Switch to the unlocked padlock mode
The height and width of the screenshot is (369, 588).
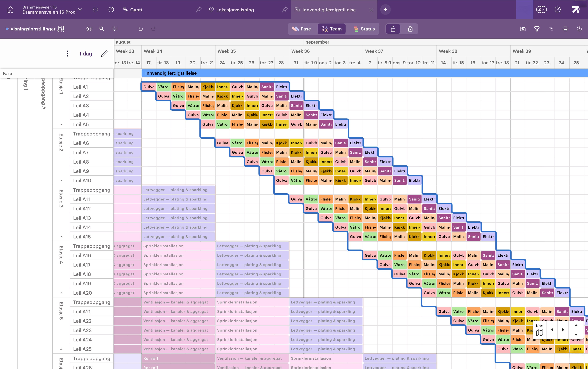coord(393,29)
